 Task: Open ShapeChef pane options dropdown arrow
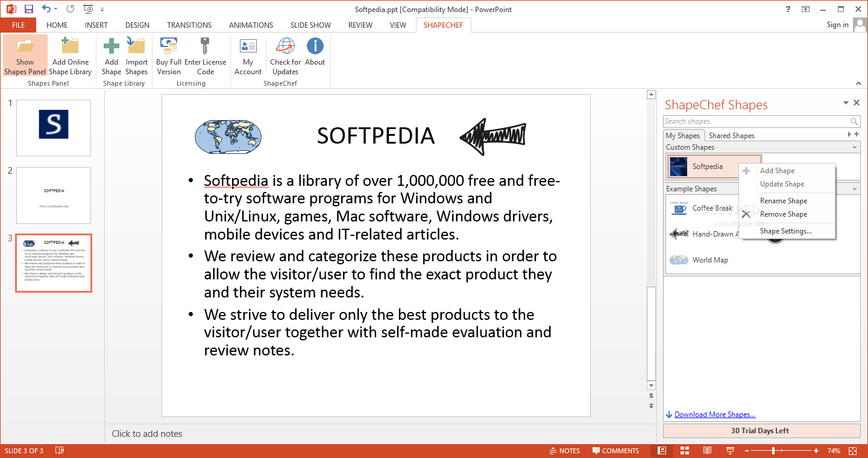846,103
